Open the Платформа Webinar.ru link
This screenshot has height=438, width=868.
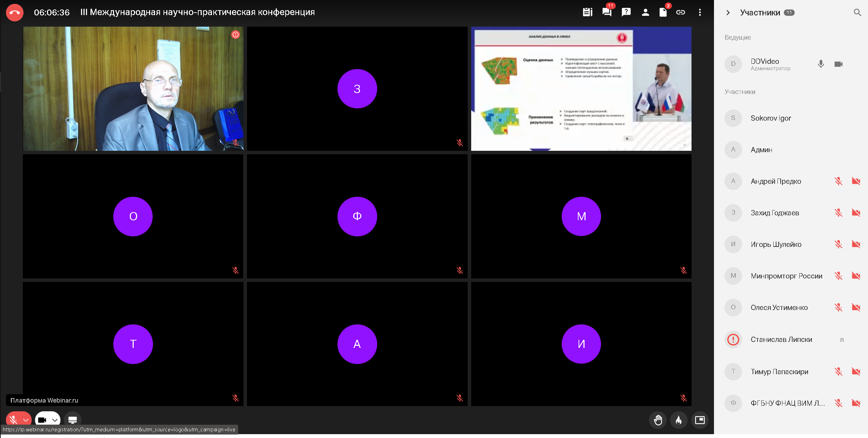tap(44, 400)
